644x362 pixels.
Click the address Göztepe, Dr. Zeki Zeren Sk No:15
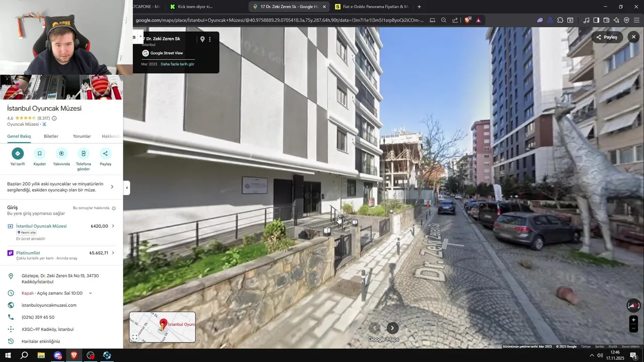[60, 279]
